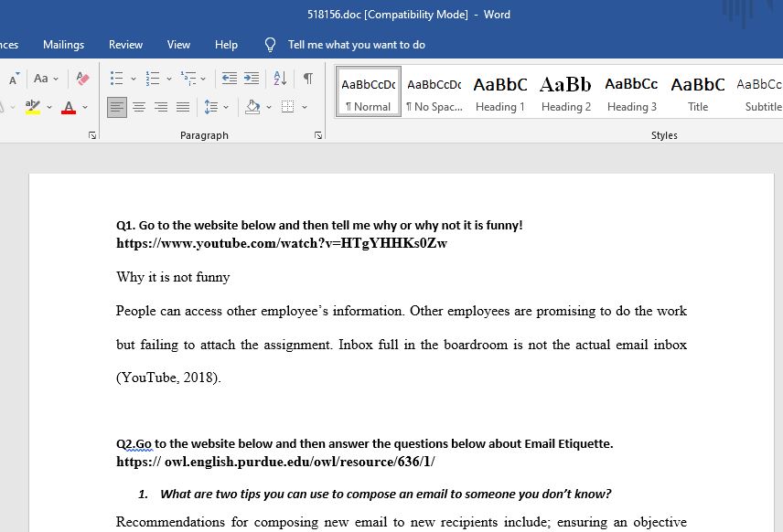Apply Text Highlight Color yellow
Viewport: 783px width, 532px height.
coord(33,107)
